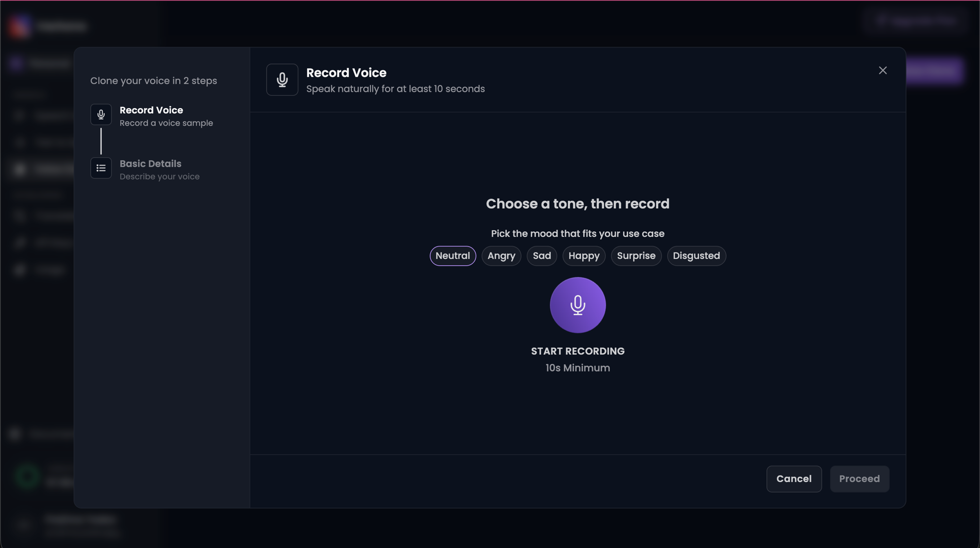Select the Surprise tone option
The height and width of the screenshot is (548, 980).
tap(636, 256)
